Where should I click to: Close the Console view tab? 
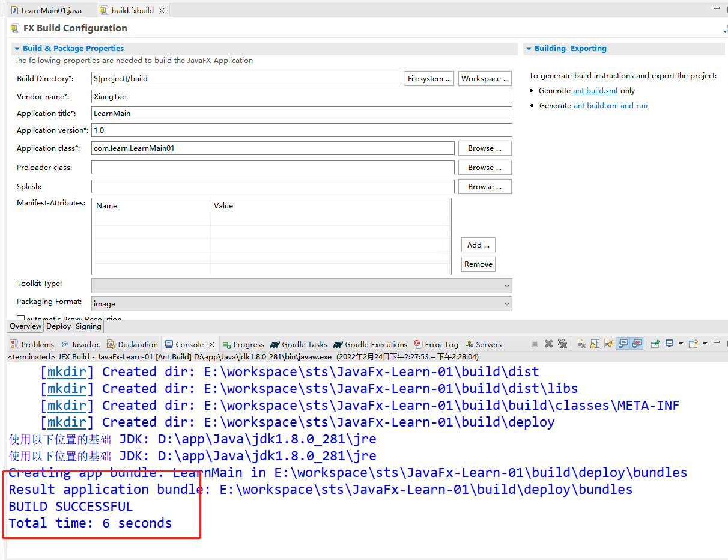pos(211,345)
